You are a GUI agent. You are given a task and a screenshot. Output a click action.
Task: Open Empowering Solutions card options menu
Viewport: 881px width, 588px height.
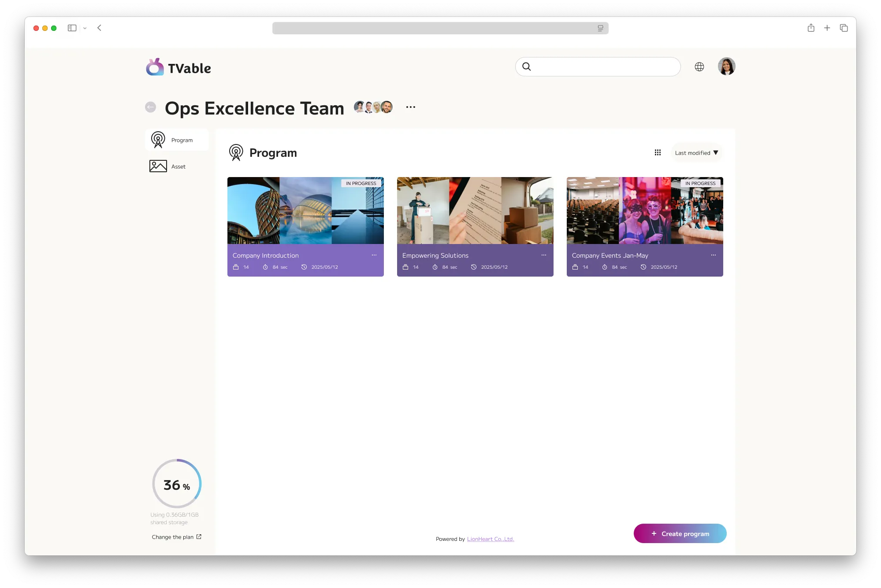(543, 255)
